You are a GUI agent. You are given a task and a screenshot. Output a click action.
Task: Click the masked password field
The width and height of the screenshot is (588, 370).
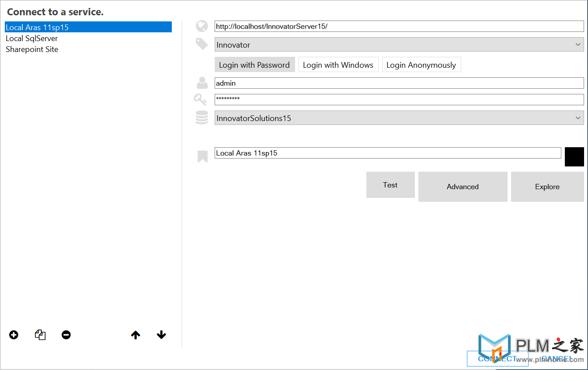pyautogui.click(x=399, y=100)
